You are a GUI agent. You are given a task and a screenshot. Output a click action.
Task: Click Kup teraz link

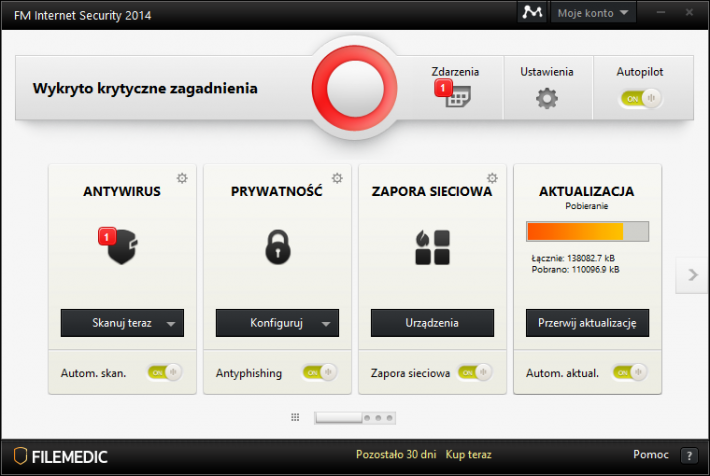(x=468, y=454)
